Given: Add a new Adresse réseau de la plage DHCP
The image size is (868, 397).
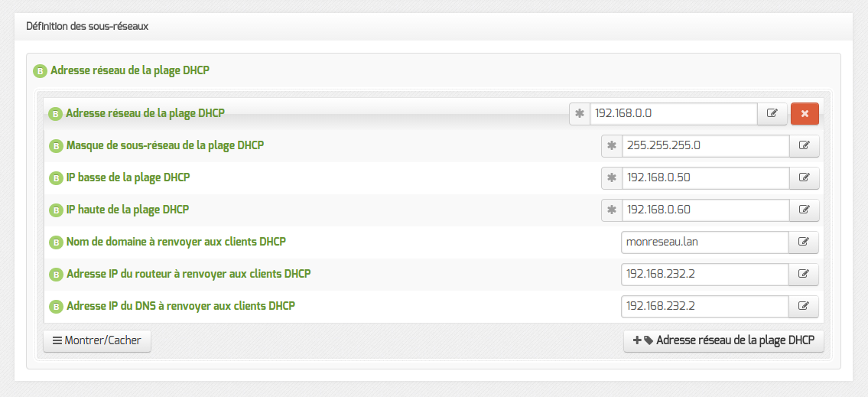Looking at the screenshot, I should pyautogui.click(x=723, y=341).
